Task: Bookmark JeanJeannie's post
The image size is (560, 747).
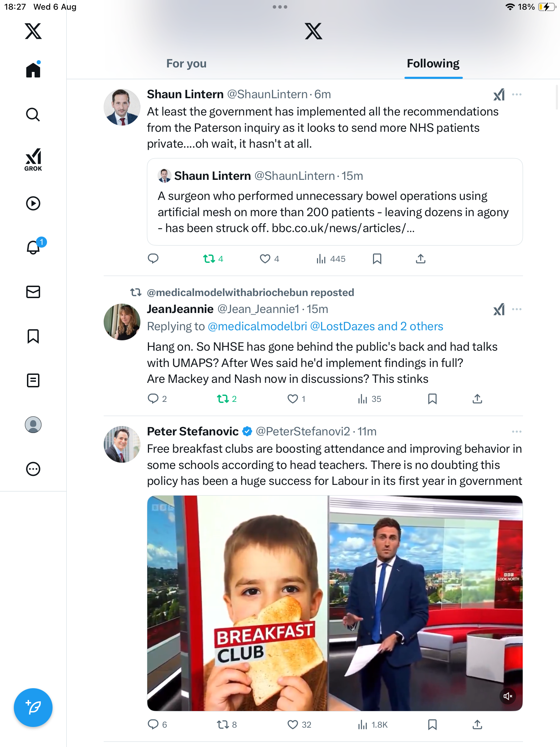Action: pos(432,399)
